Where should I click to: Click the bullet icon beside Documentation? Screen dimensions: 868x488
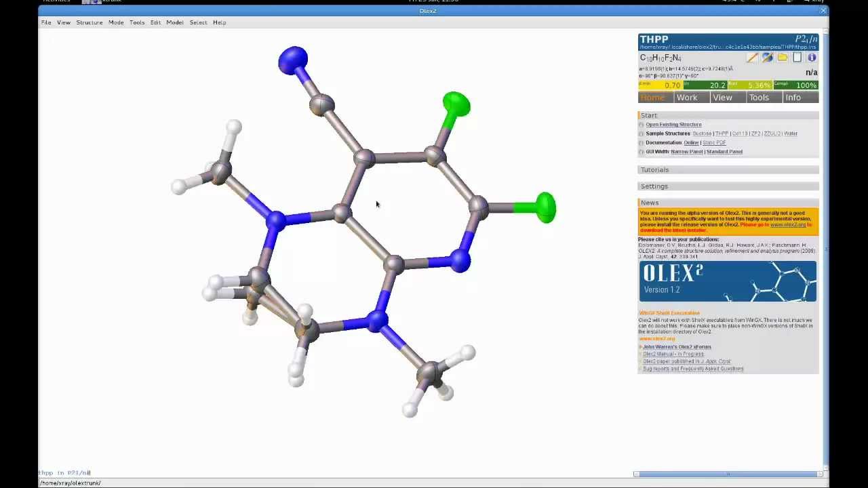[642, 143]
